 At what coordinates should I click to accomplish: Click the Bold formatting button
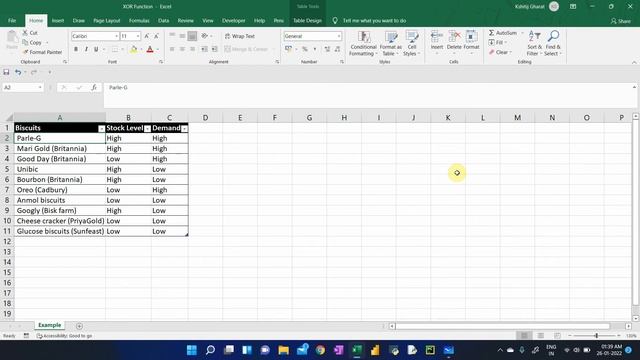(x=76, y=49)
